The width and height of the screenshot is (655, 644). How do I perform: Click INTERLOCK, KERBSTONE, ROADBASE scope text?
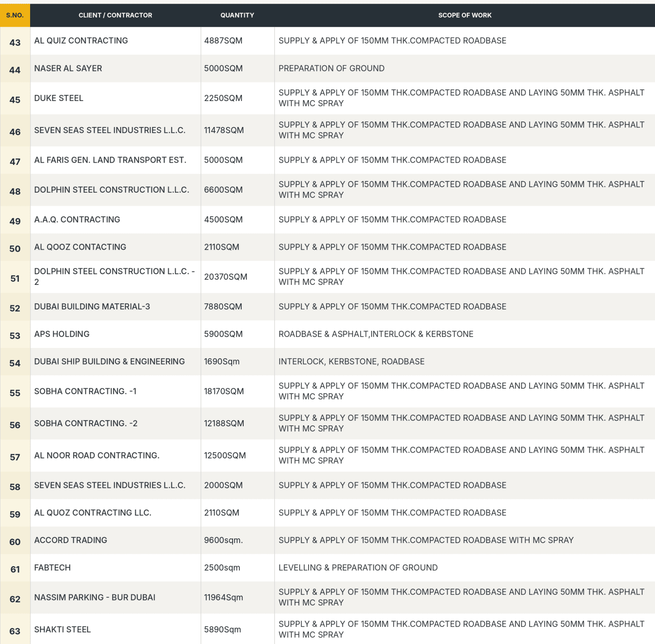tap(351, 361)
